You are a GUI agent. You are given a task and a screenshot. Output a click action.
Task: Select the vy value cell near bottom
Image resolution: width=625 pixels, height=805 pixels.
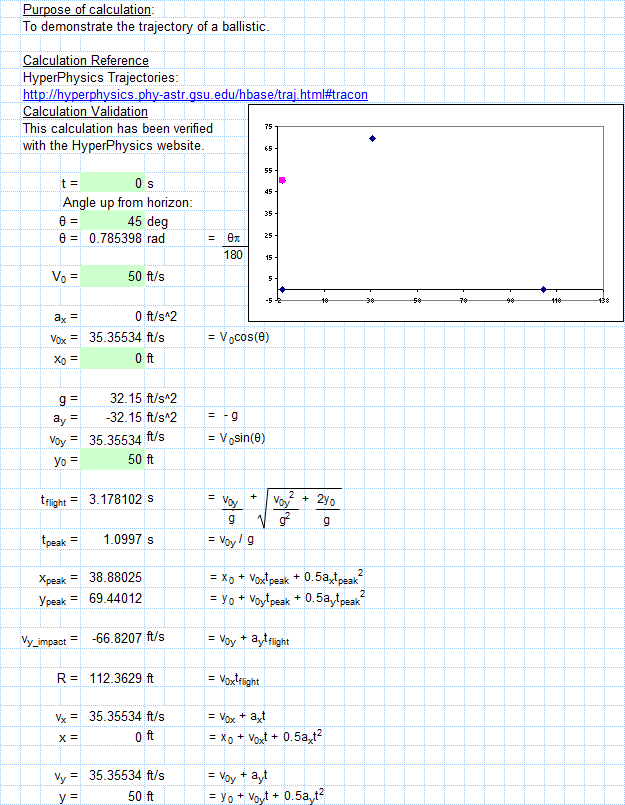click(115, 775)
